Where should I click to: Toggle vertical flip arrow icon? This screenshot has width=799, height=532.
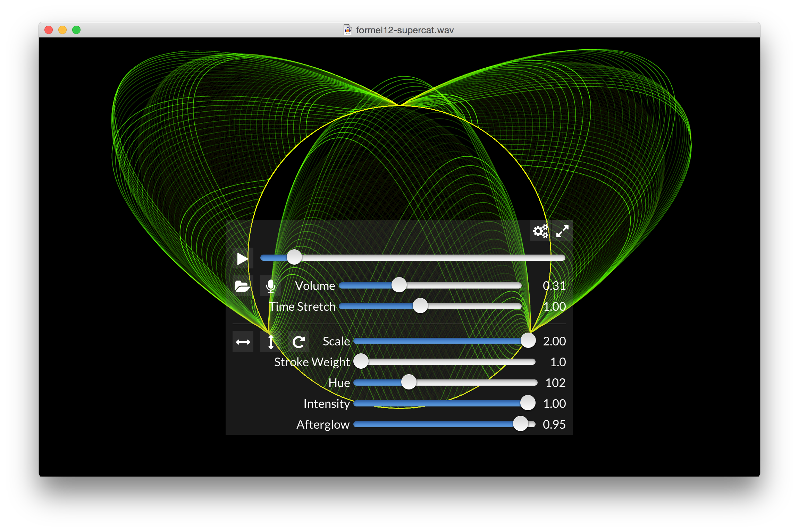click(x=271, y=342)
